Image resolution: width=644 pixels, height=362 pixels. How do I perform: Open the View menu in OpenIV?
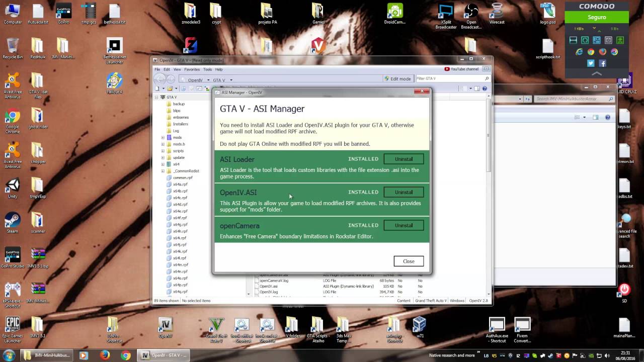[177, 69]
